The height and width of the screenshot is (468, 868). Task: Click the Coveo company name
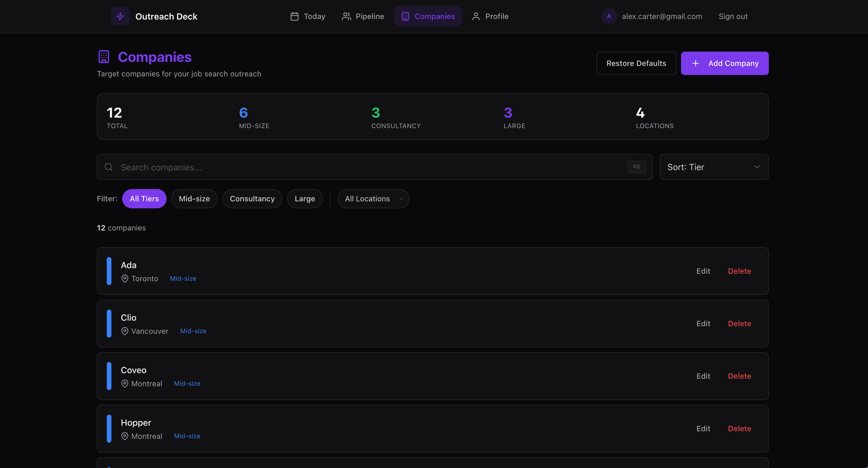tap(134, 370)
